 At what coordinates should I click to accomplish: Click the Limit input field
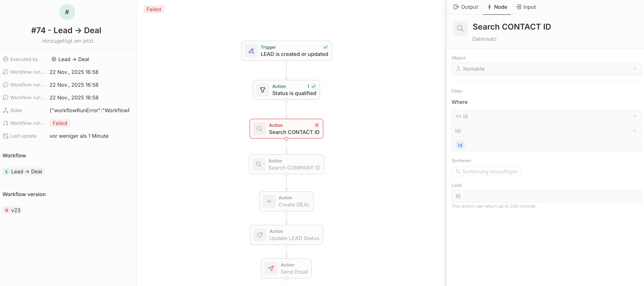[546, 196]
